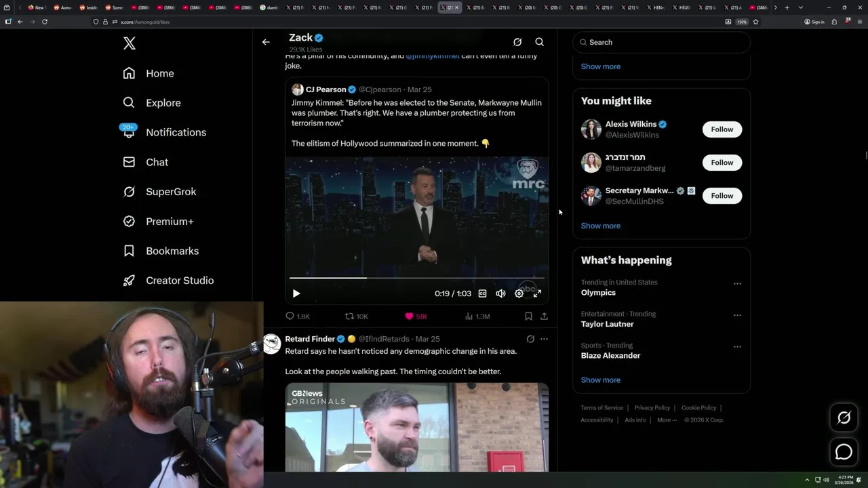
Task: Expand the footer More menu
Action: (666, 420)
